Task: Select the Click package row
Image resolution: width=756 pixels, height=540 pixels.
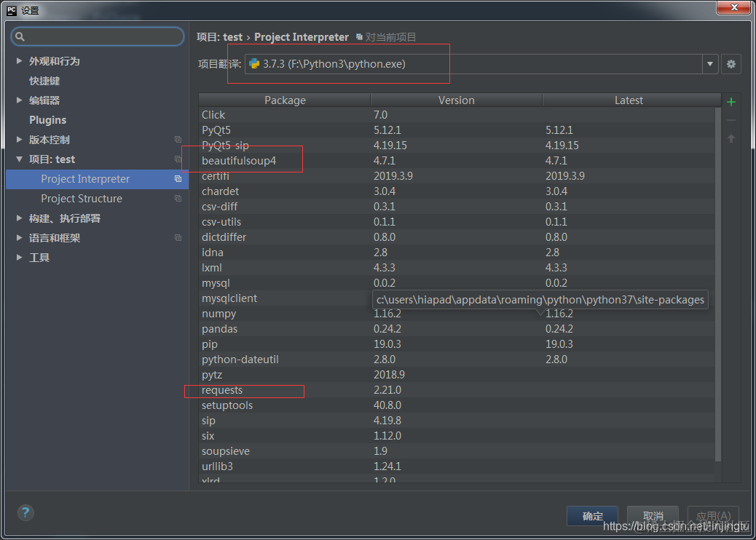Action: (457, 115)
